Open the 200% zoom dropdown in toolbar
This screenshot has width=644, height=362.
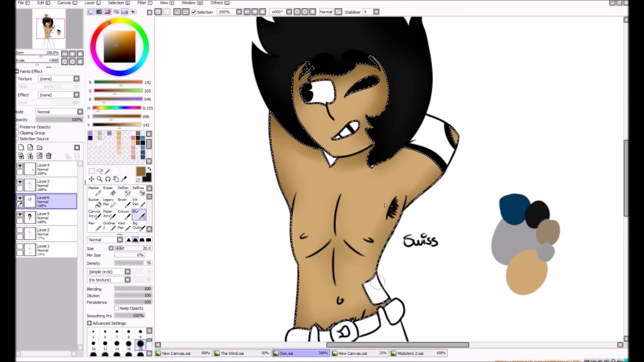(238, 12)
